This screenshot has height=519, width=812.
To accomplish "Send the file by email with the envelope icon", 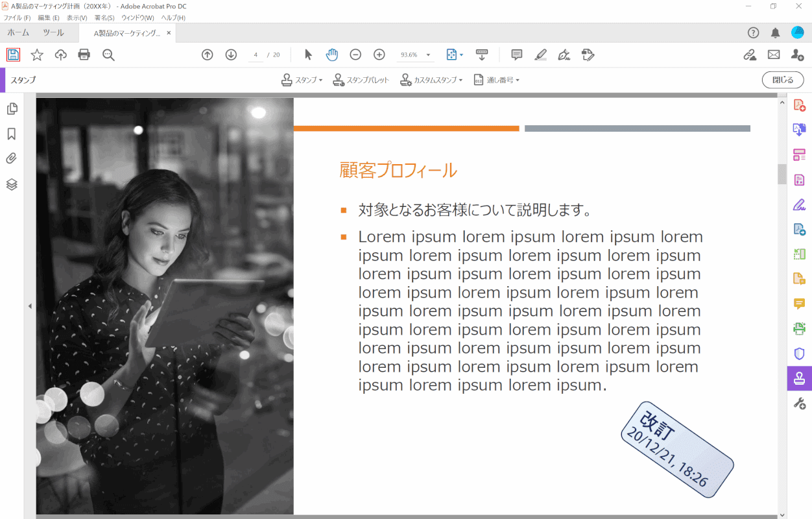I will point(774,55).
